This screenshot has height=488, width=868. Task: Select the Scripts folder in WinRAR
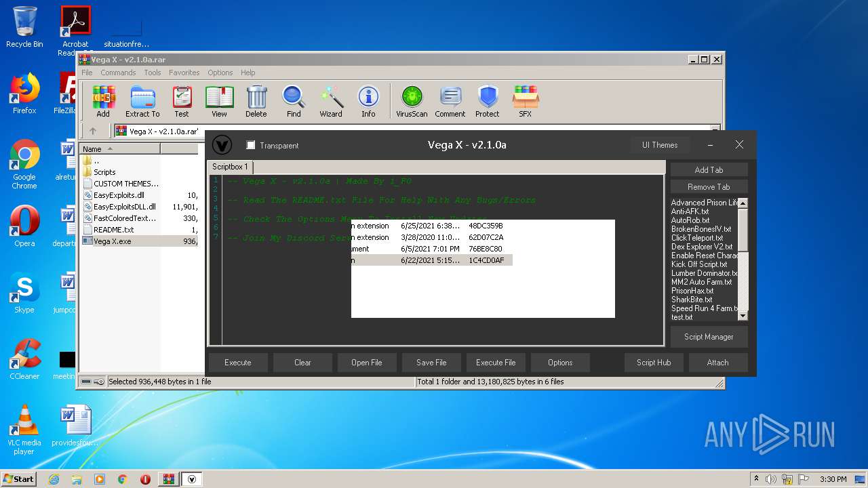coord(104,172)
